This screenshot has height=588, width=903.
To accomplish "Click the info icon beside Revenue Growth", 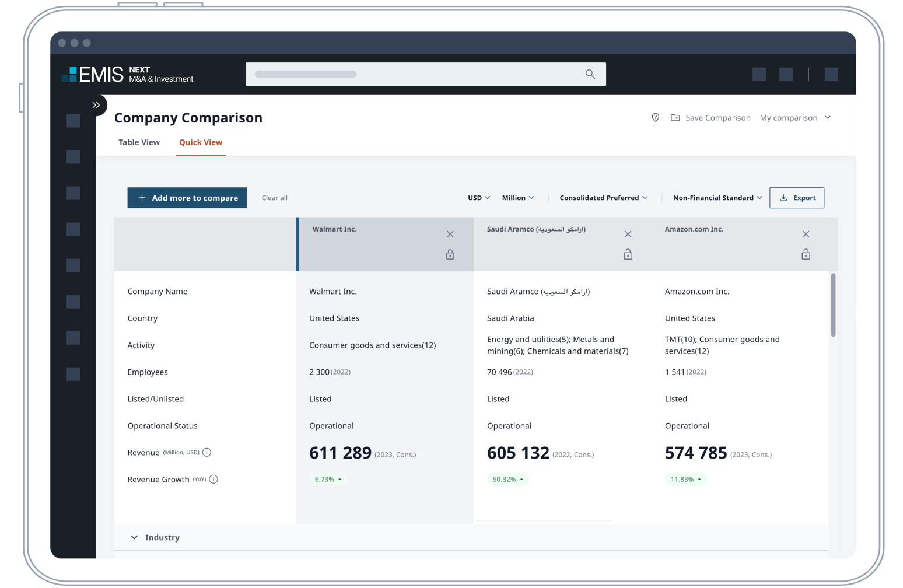I will point(213,480).
